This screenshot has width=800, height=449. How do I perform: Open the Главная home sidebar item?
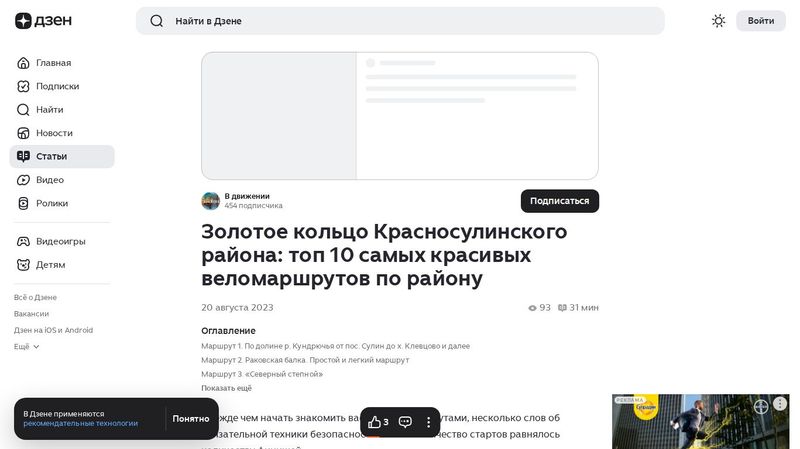53,63
